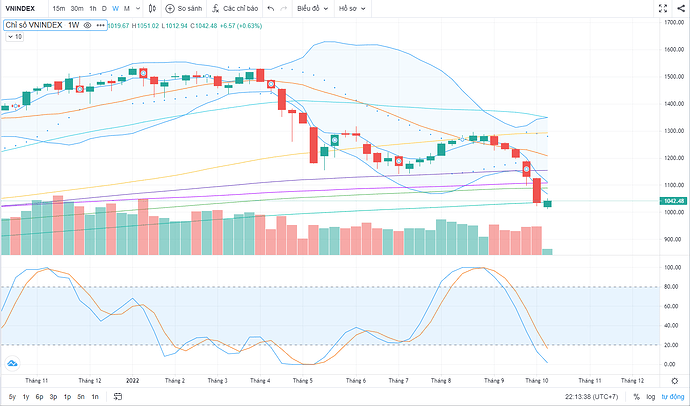
Task: Undo the last chart action
Action: [271, 8]
